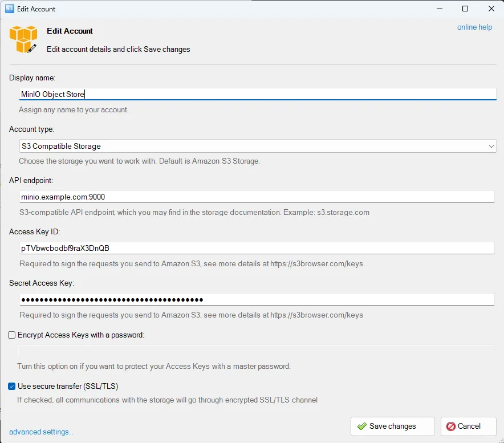Image resolution: width=504 pixels, height=443 pixels.
Task: Enable Encrypt Access Keys with a password
Action: pos(11,335)
